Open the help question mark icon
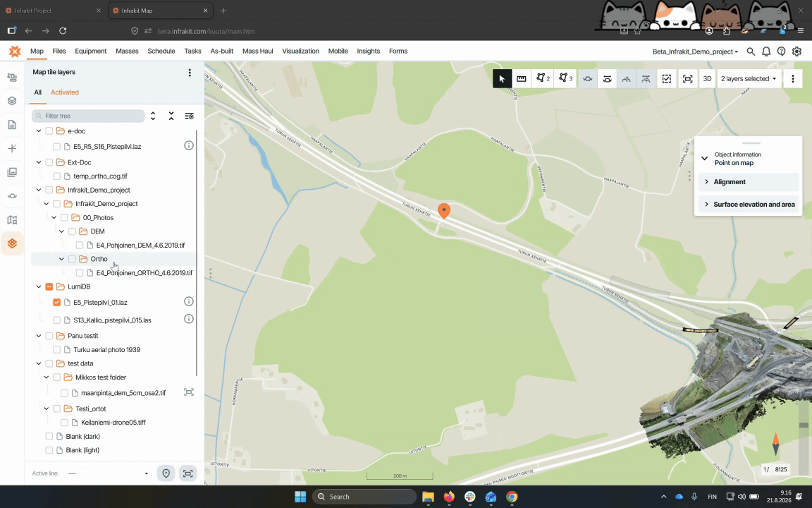Image resolution: width=812 pixels, height=508 pixels. [782, 52]
